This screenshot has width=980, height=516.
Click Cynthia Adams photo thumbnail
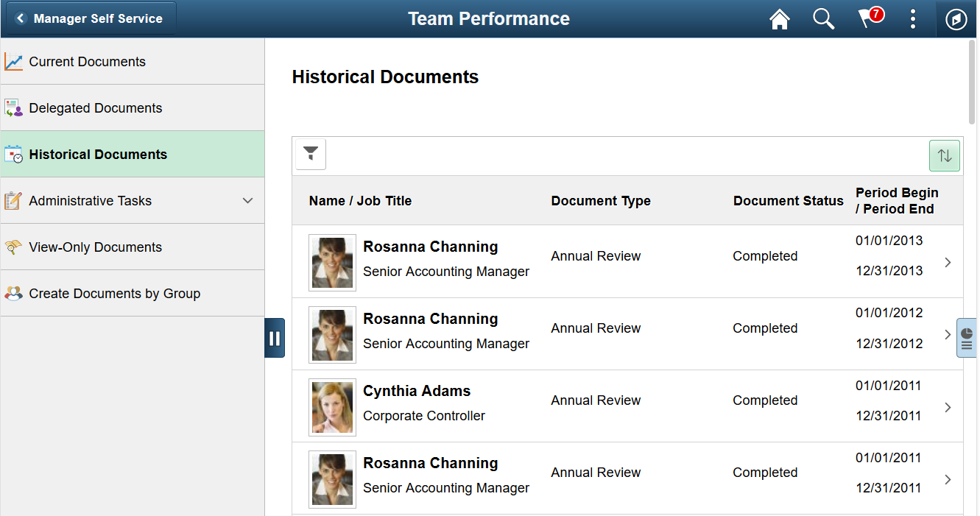click(x=333, y=407)
